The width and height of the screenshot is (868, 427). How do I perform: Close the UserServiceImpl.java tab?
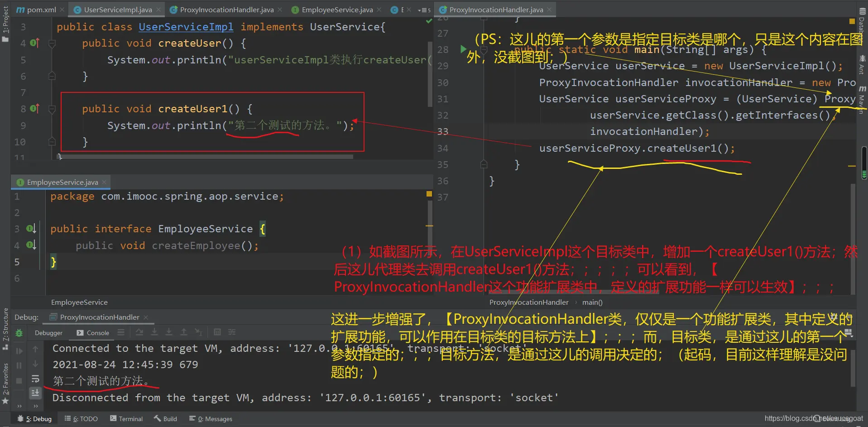point(158,10)
